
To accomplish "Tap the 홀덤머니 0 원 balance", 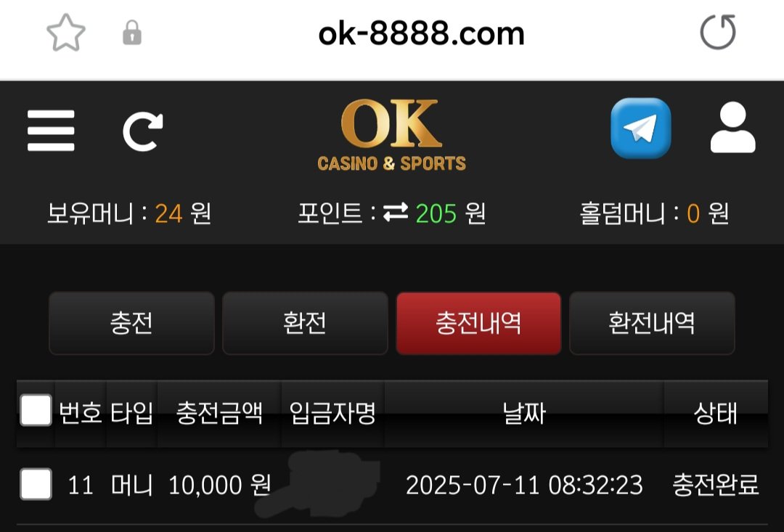I will coord(654,213).
